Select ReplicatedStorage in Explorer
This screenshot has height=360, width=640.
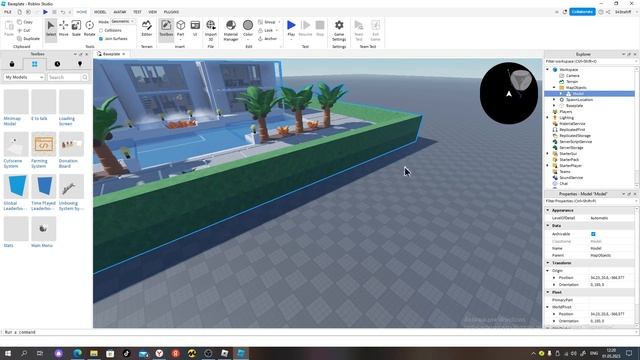[x=575, y=136]
